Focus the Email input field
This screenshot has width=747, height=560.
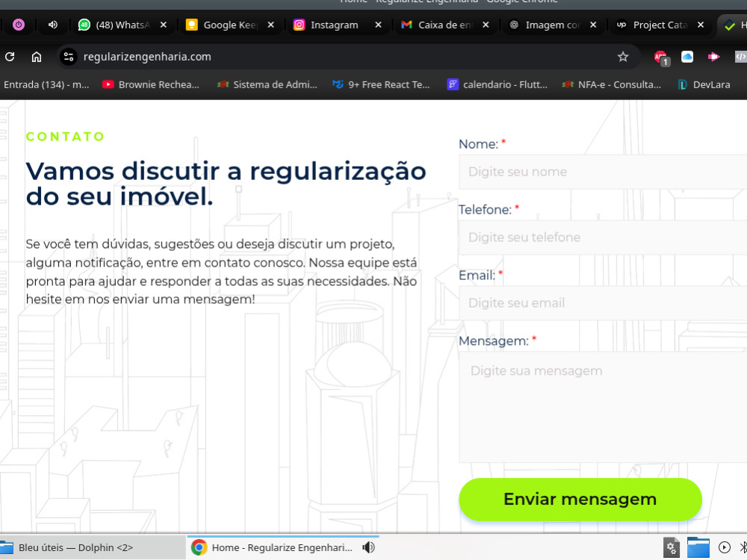[603, 303]
